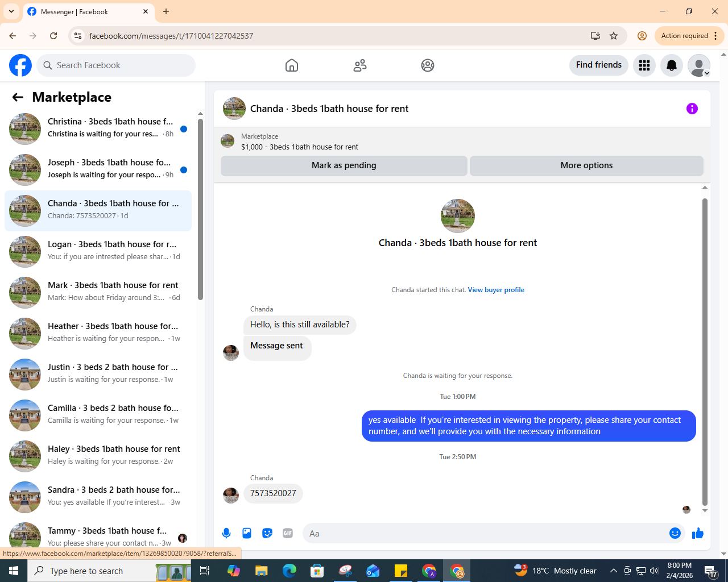Image resolution: width=728 pixels, height=582 pixels.
Task: Click the 7573520027 message bubble
Action: pyautogui.click(x=273, y=493)
